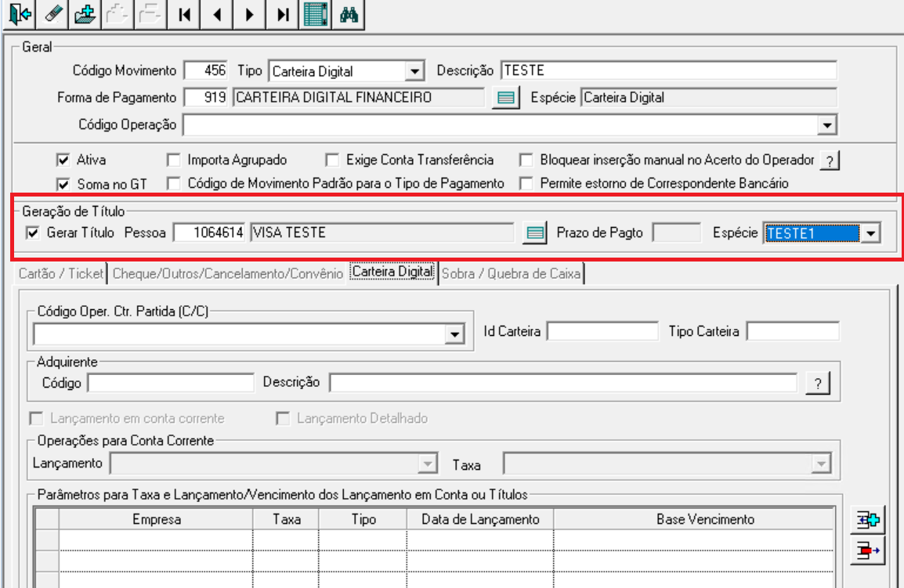Enable Importa Agrupado checkbox

pos(173,160)
